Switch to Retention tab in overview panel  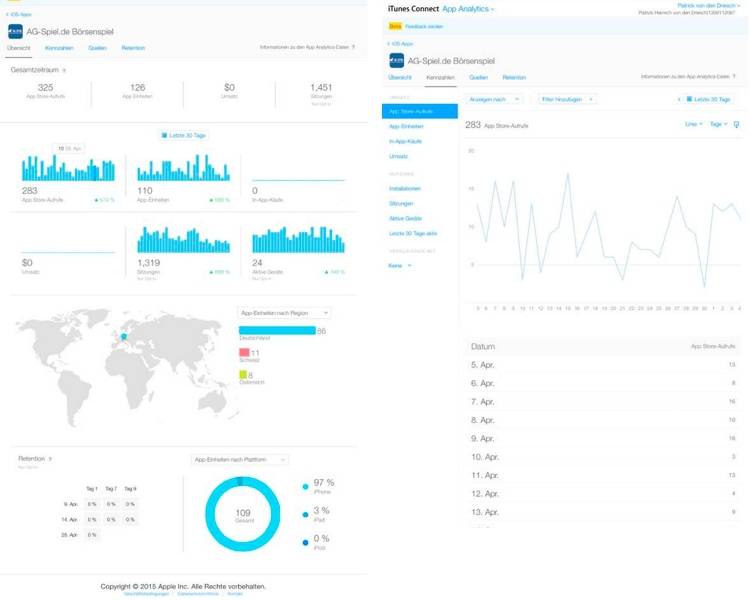(x=133, y=48)
